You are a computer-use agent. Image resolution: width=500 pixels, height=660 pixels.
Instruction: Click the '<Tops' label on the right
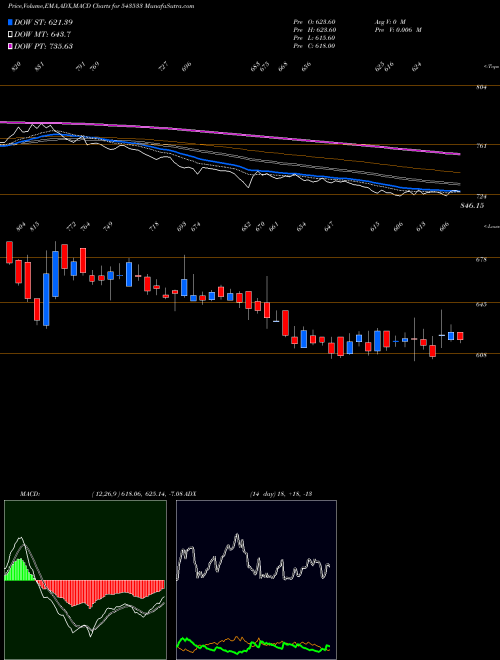tap(490, 67)
